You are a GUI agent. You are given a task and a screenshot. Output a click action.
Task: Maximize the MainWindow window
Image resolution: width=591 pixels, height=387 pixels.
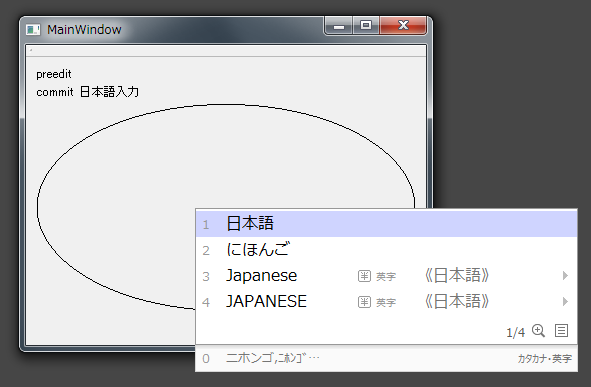(x=366, y=26)
